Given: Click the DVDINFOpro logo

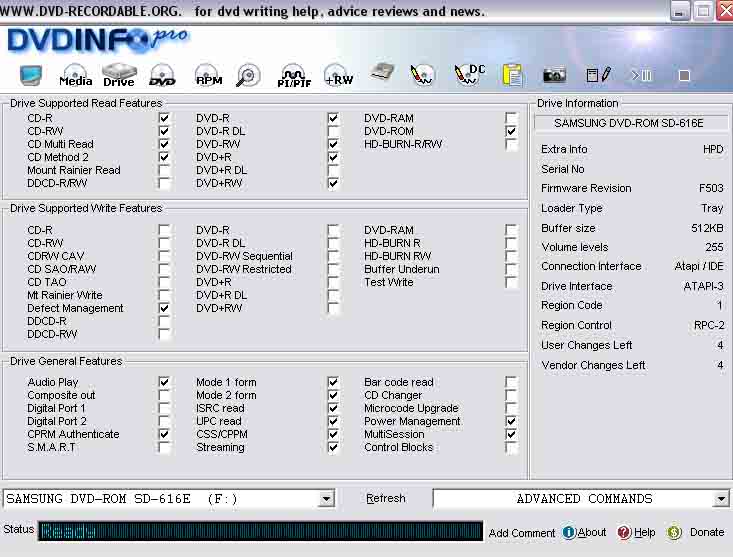Looking at the screenshot, I should tap(98, 40).
